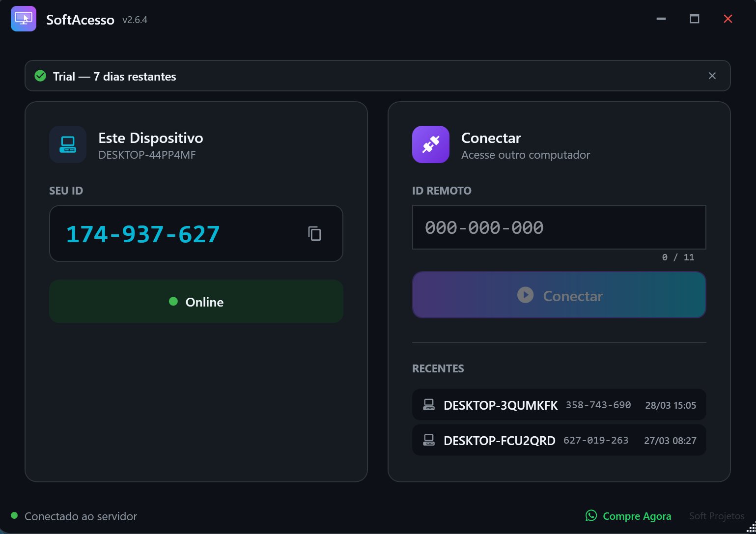This screenshot has height=534, width=756.
Task: Select recent device DESKTOP-3QUMKFK
Action: (x=501, y=405)
